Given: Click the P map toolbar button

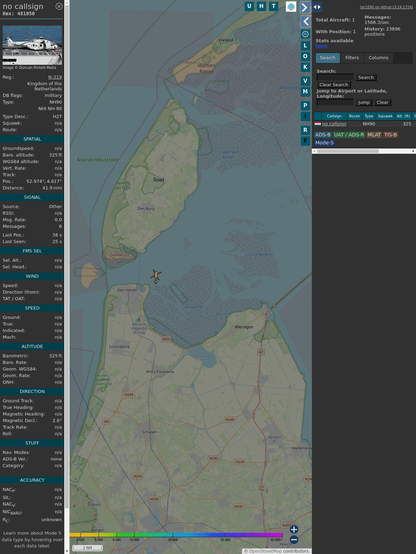Looking at the screenshot, I should coord(305,105).
